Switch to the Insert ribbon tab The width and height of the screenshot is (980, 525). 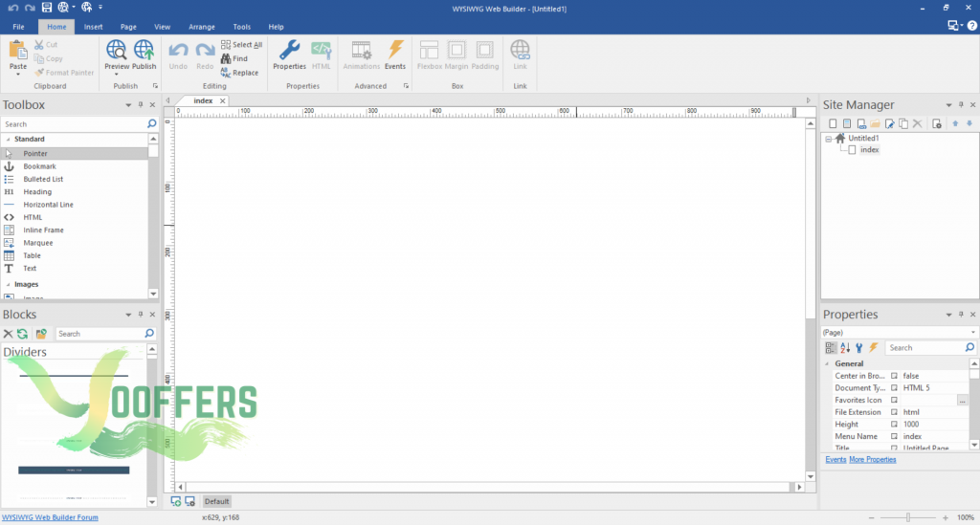(93, 27)
